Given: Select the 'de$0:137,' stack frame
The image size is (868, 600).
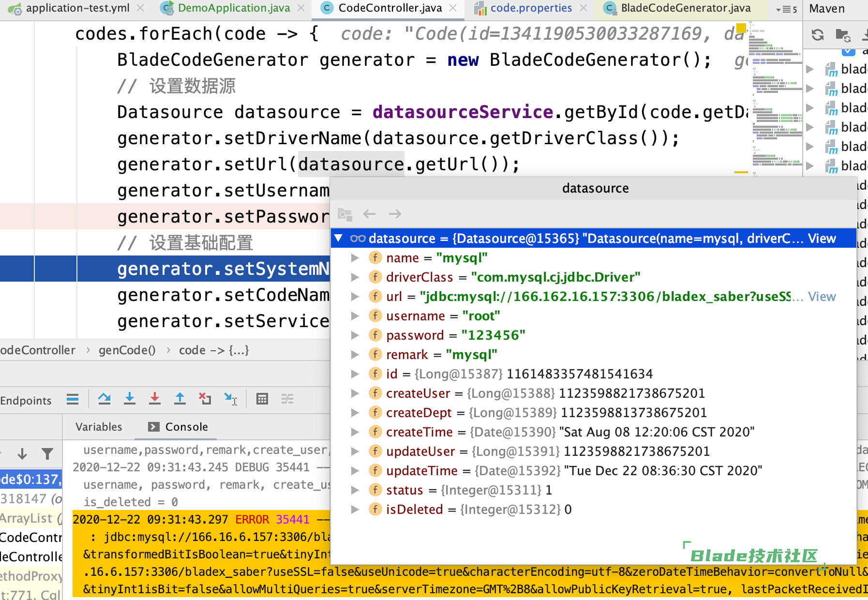Looking at the screenshot, I should [x=31, y=480].
